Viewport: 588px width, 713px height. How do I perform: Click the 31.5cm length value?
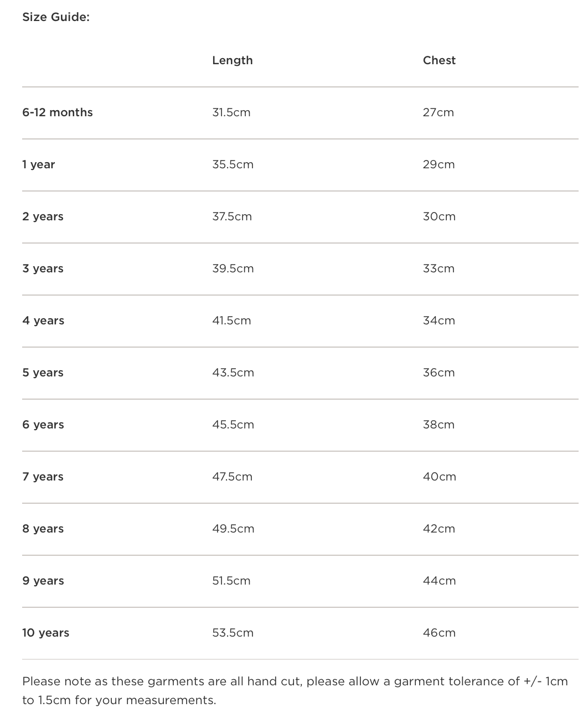[231, 112]
